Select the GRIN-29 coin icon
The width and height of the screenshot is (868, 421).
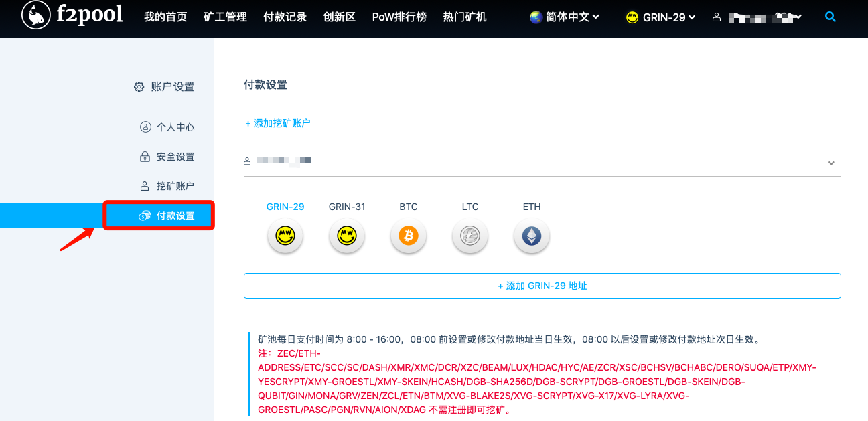pyautogui.click(x=285, y=236)
